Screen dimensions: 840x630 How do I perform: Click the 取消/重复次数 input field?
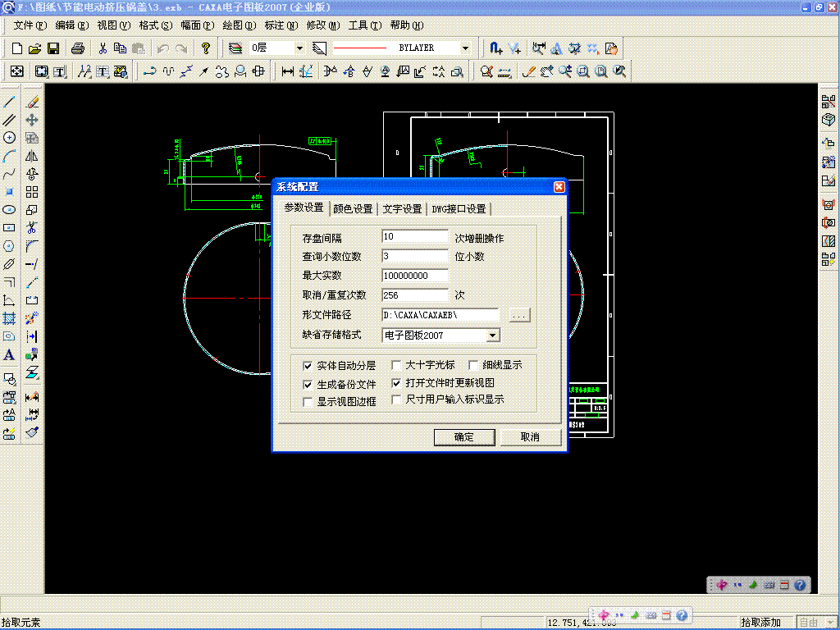click(x=414, y=295)
